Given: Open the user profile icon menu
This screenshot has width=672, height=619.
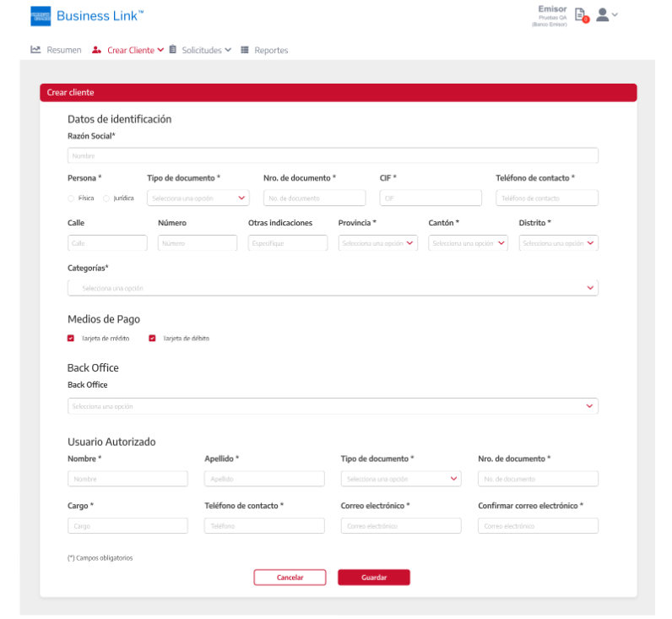Looking at the screenshot, I should 603,14.
